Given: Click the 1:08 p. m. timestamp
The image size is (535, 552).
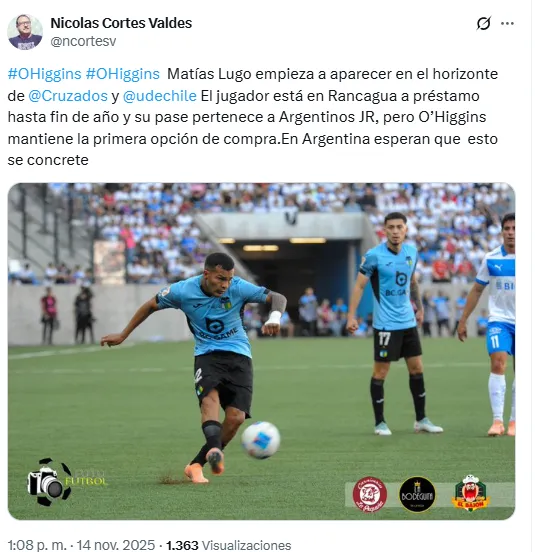Looking at the screenshot, I should pos(37,545).
